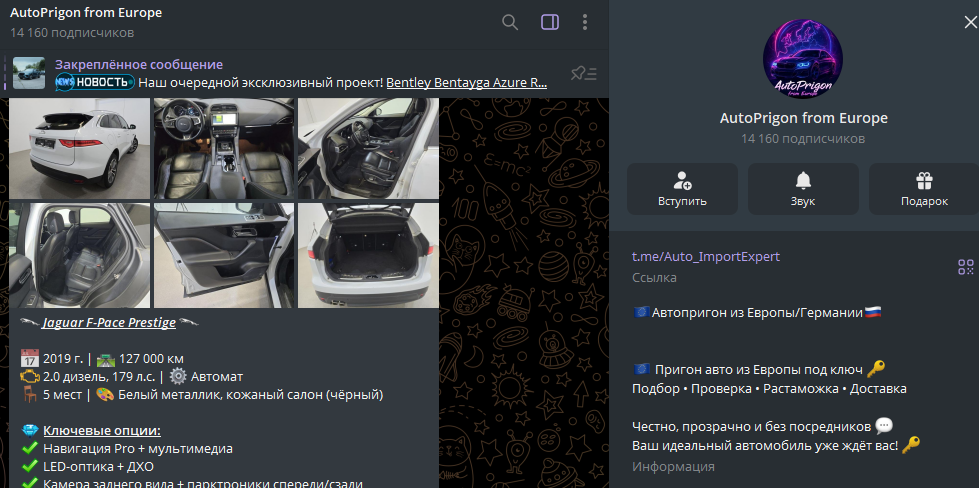Click the Звук sound button
This screenshot has height=488, width=979.
803,189
